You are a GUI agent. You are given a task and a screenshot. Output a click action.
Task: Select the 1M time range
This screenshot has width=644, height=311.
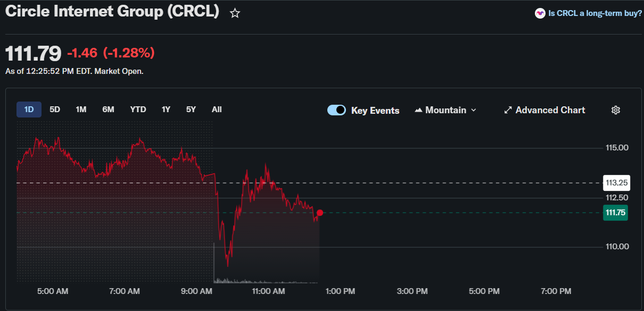pyautogui.click(x=81, y=110)
